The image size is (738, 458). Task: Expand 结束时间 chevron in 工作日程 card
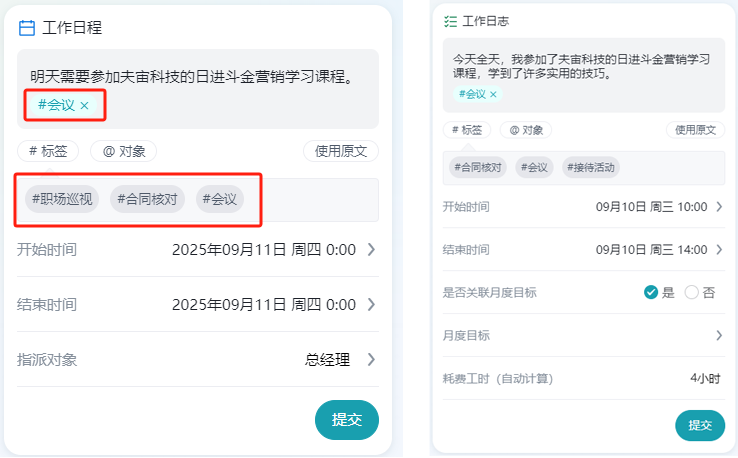tap(371, 304)
